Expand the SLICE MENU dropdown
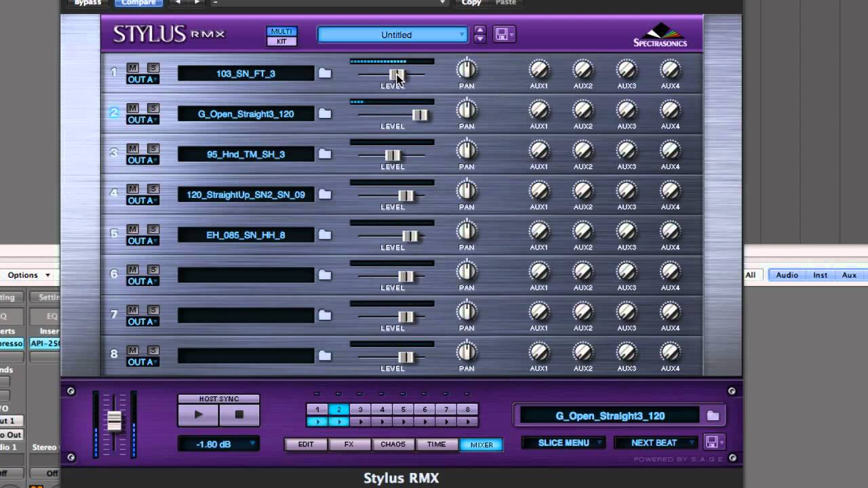The width and height of the screenshot is (868, 488). point(564,443)
